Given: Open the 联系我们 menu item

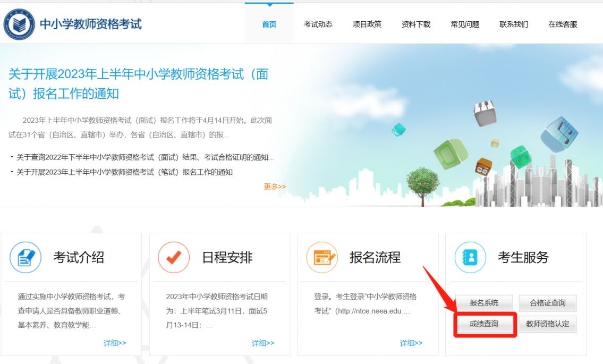Looking at the screenshot, I should 514,24.
